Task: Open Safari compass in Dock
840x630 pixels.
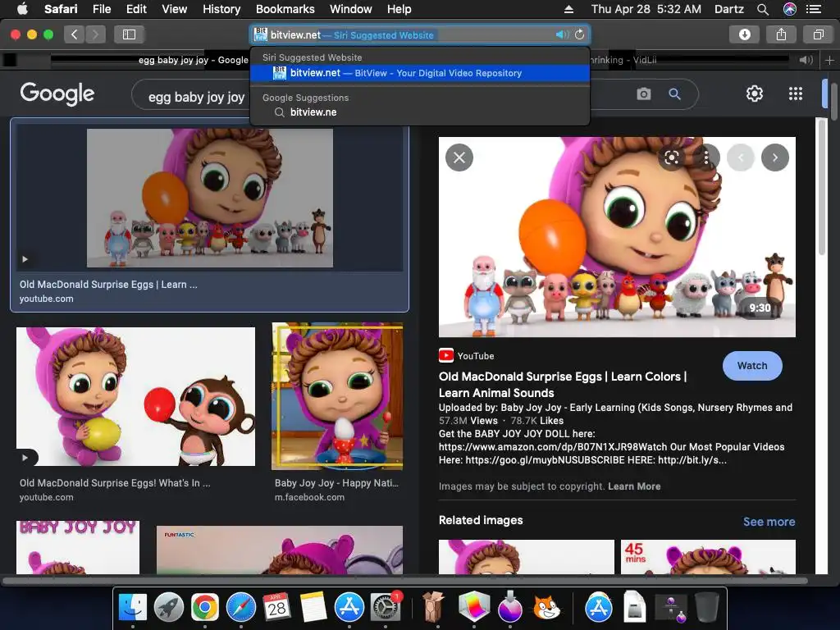Action: point(241,608)
